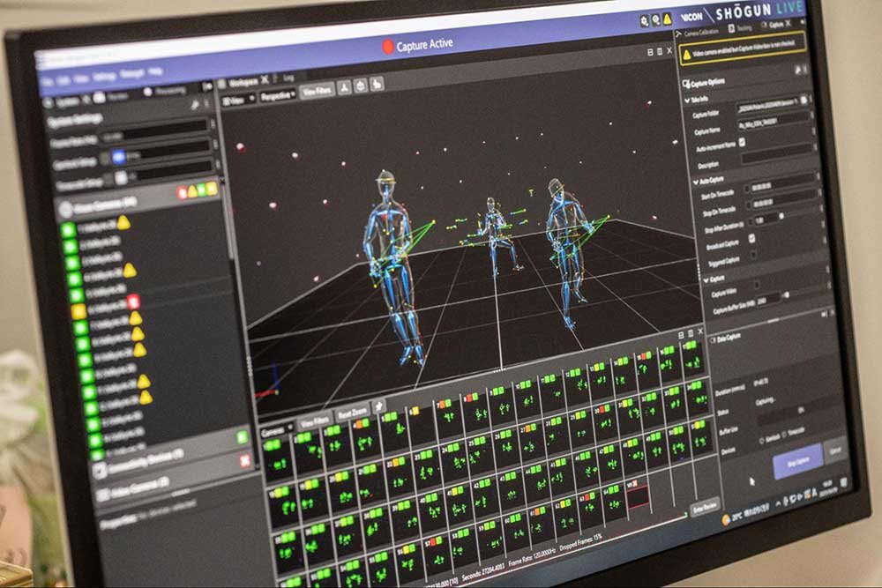Image resolution: width=882 pixels, height=588 pixels.
Task: Toggle the Auto Increment Name checkbox
Action: pos(742,143)
